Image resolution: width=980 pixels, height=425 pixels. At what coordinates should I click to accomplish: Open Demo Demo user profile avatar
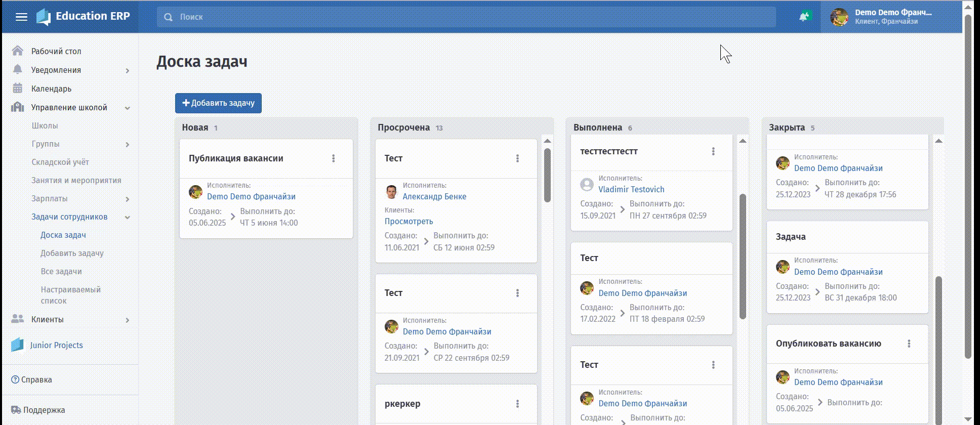pyautogui.click(x=839, y=17)
